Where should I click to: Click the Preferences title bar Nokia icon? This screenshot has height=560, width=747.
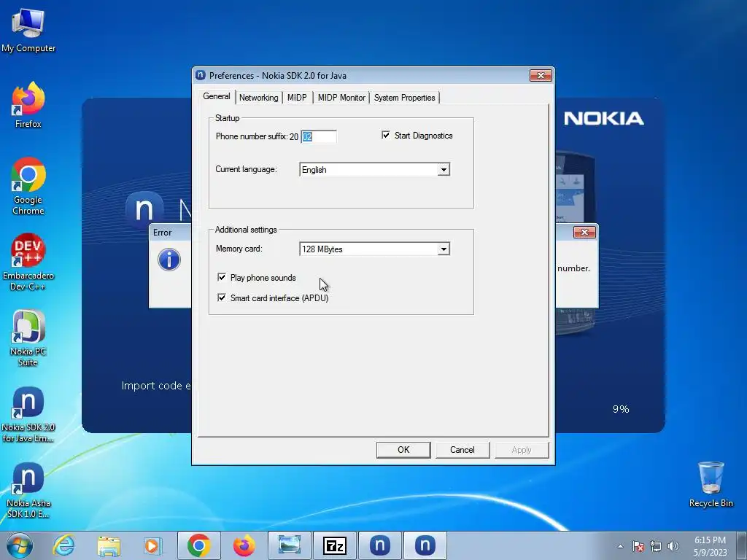coord(201,75)
